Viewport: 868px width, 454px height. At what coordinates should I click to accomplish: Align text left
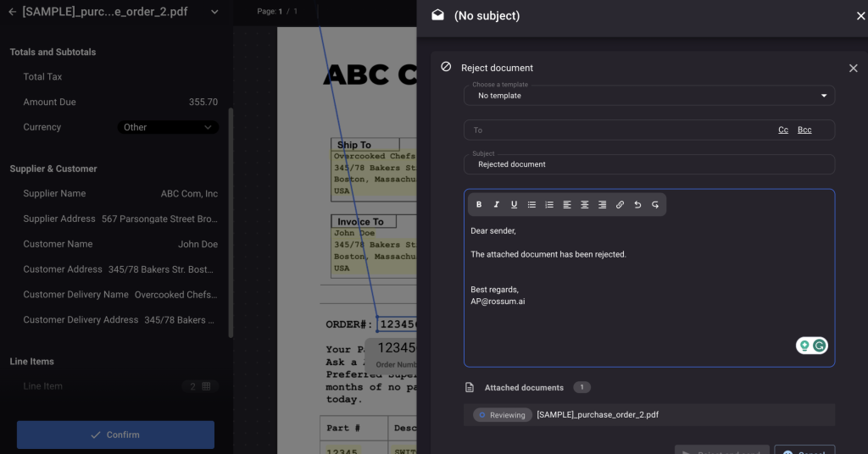pyautogui.click(x=567, y=205)
